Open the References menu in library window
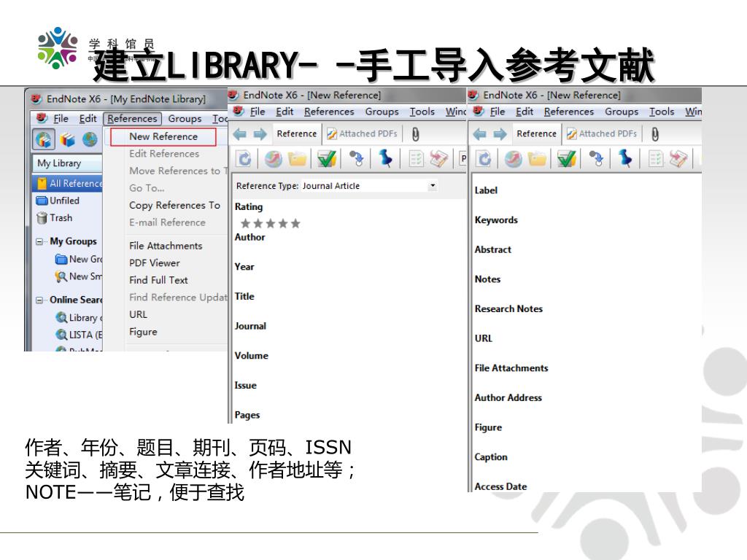This screenshot has height=560, width=747. 132,119
